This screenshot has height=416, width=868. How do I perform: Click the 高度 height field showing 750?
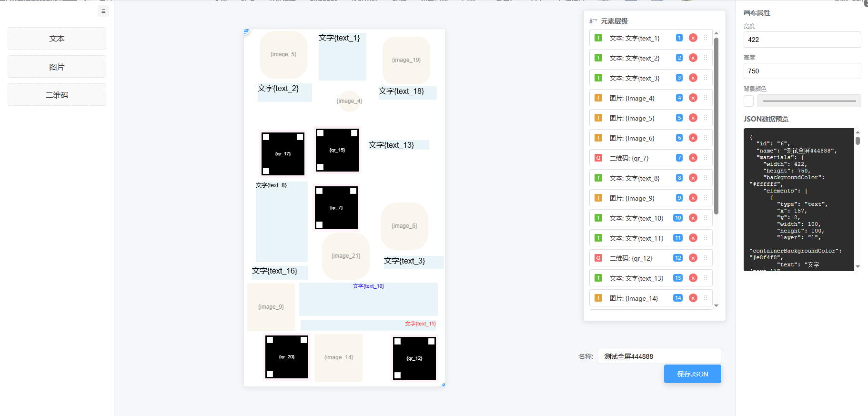(802, 71)
